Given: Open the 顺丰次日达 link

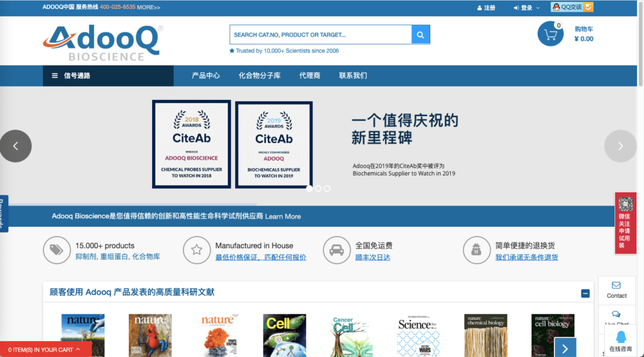Looking at the screenshot, I should [x=372, y=257].
